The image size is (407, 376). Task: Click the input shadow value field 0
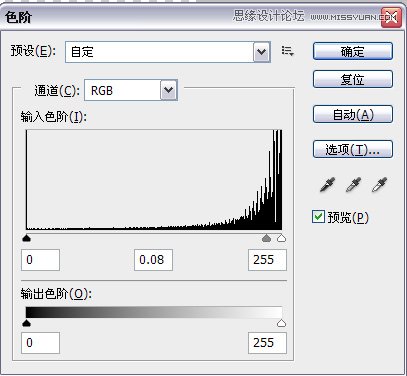[41, 260]
